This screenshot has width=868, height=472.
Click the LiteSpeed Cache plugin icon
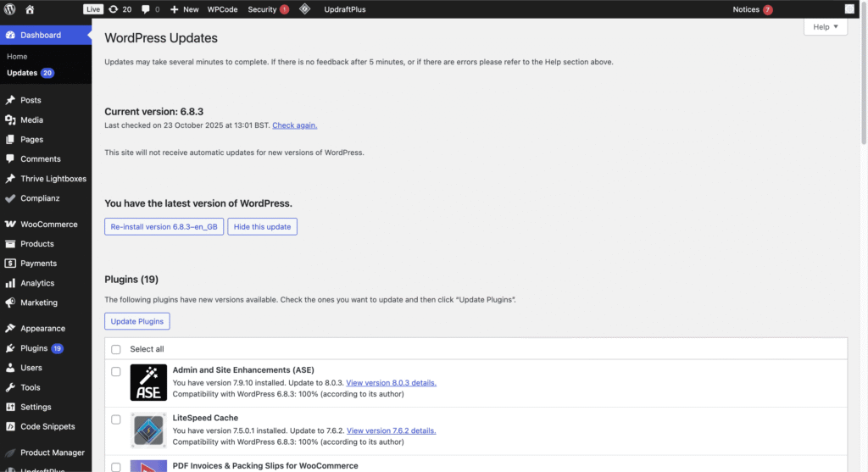pyautogui.click(x=148, y=430)
